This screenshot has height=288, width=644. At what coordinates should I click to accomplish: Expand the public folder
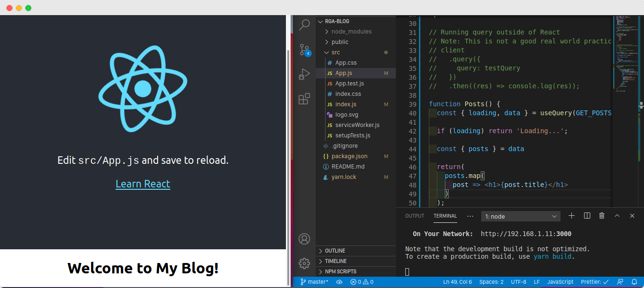click(x=356, y=42)
